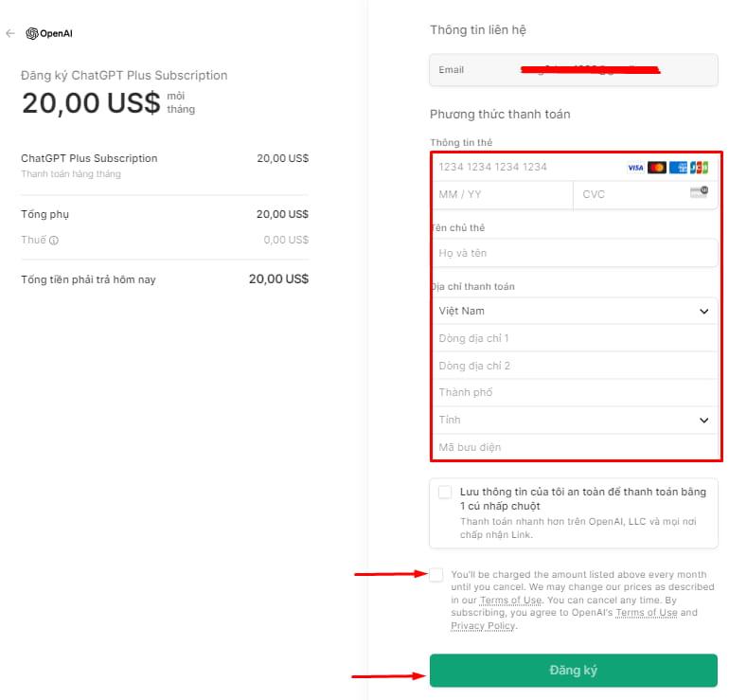Click the back arrow beside OpenAI logo
This screenshot has width=729, height=700.
click(10, 33)
